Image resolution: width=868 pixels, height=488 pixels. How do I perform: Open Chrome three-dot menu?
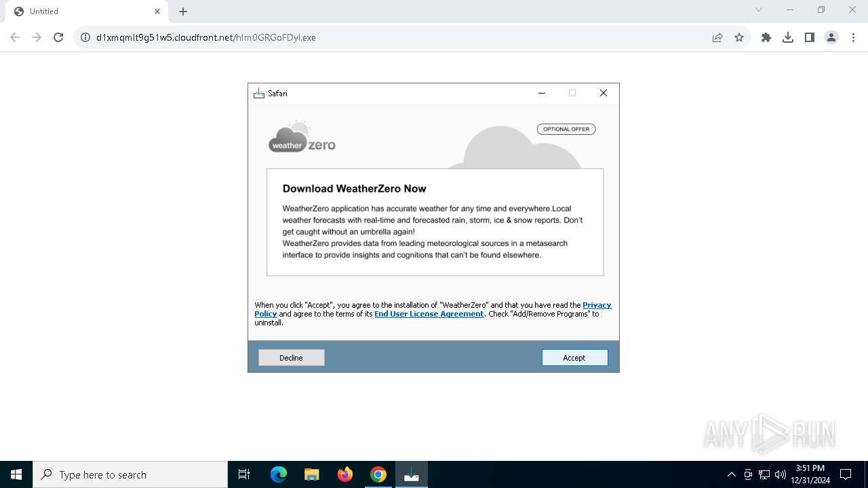tap(853, 37)
